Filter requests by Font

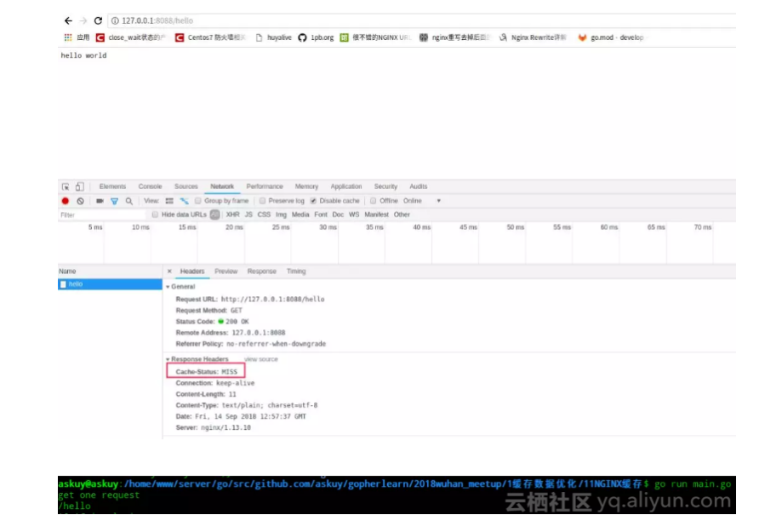(x=321, y=215)
